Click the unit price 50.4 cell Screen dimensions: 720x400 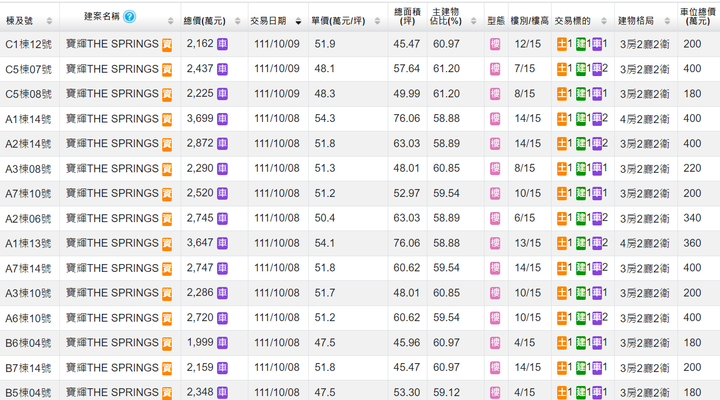pos(325,218)
